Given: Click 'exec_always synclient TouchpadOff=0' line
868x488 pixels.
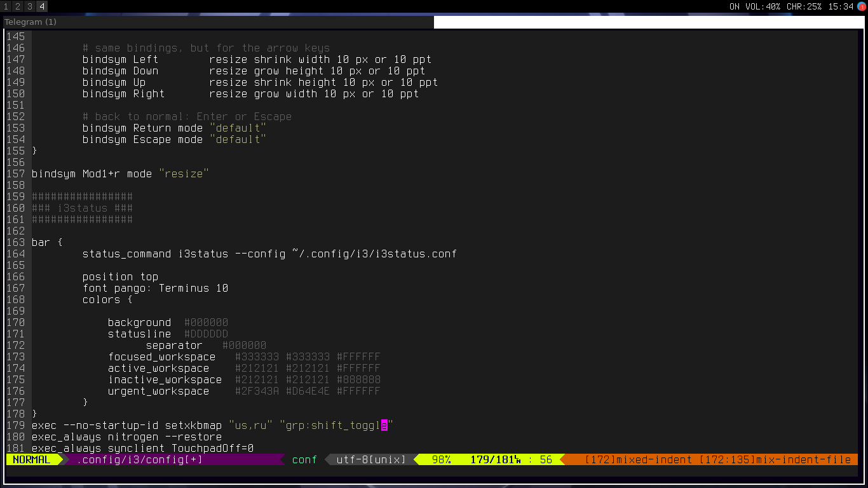Looking at the screenshot, I should (142, 448).
